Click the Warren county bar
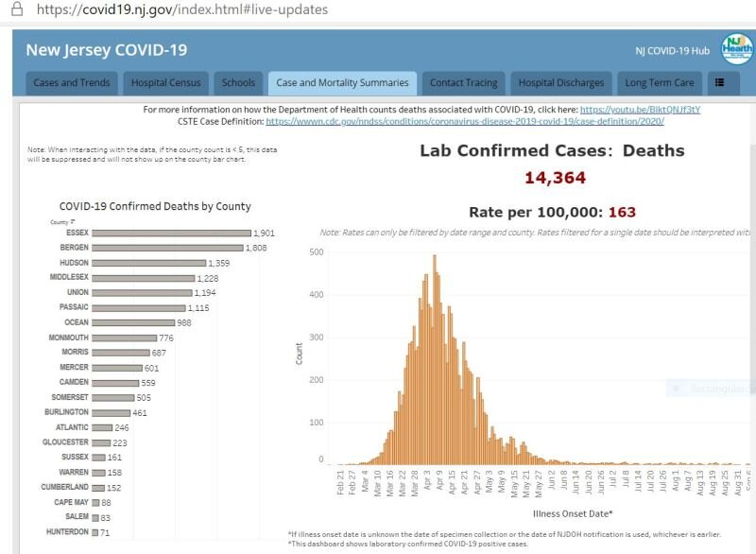Viewport: 756px width, 554px height. point(99,473)
